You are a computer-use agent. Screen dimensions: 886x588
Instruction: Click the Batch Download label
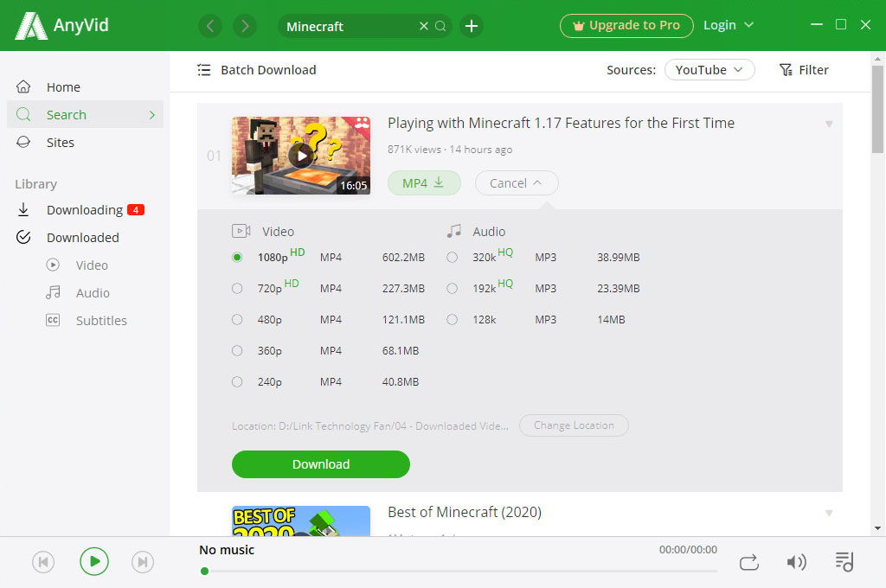click(x=268, y=70)
